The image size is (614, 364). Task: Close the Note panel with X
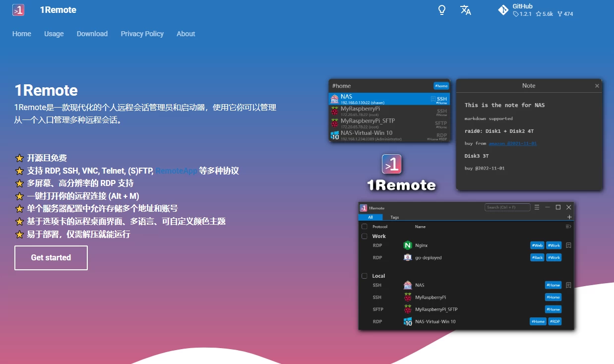coord(597,86)
